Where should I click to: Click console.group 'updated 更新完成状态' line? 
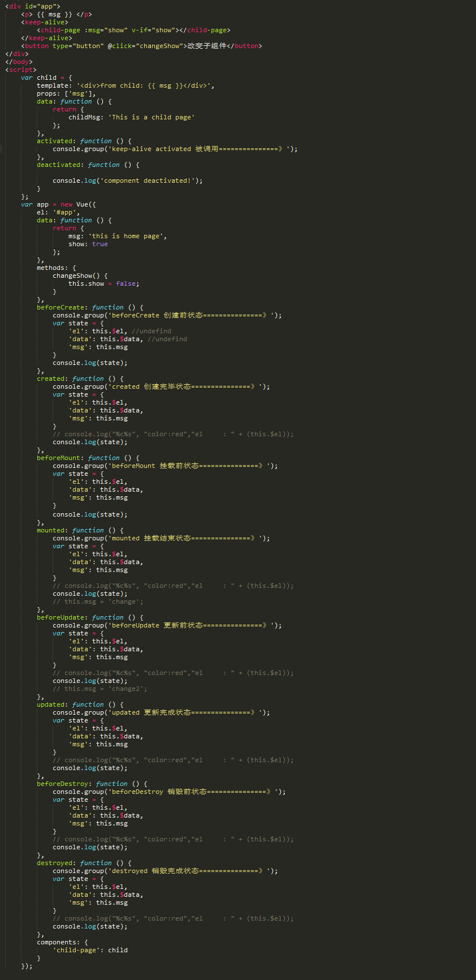(161, 712)
